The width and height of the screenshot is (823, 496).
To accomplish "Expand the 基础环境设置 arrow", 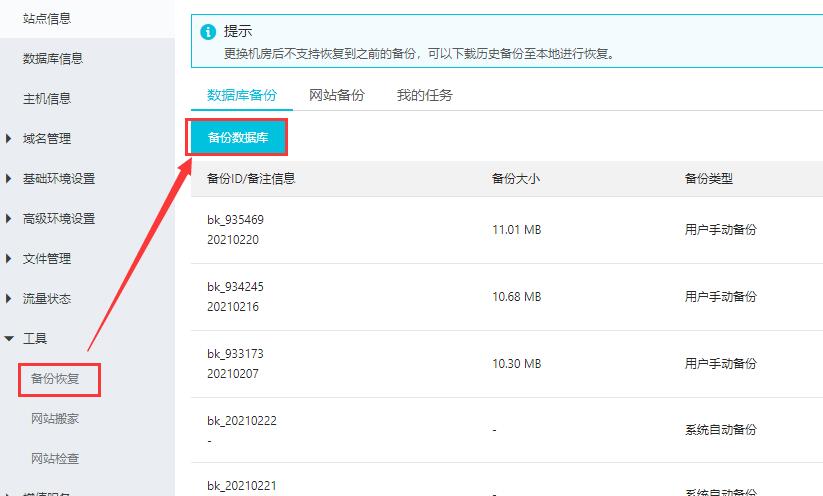I will (x=8, y=178).
